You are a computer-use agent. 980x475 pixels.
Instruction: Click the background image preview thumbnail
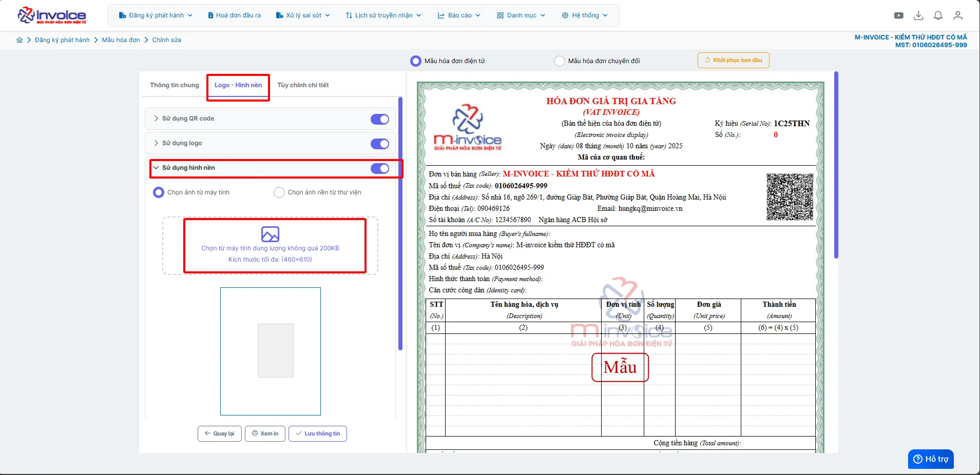coord(271,351)
